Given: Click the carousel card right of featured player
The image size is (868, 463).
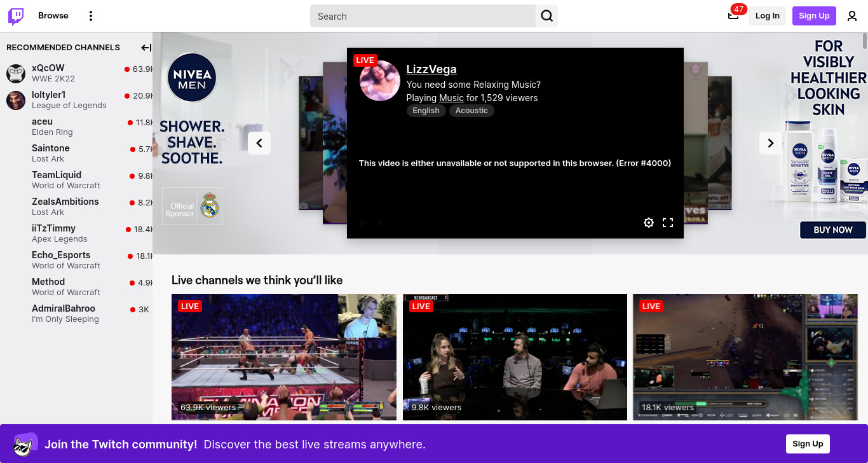Looking at the screenshot, I should pyautogui.click(x=695, y=142).
